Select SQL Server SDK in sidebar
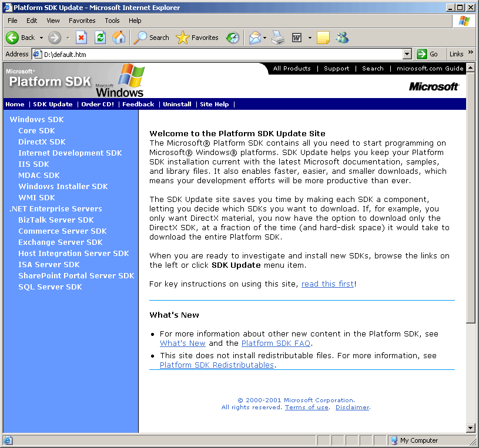The height and width of the screenshot is (448, 479). click(x=50, y=287)
